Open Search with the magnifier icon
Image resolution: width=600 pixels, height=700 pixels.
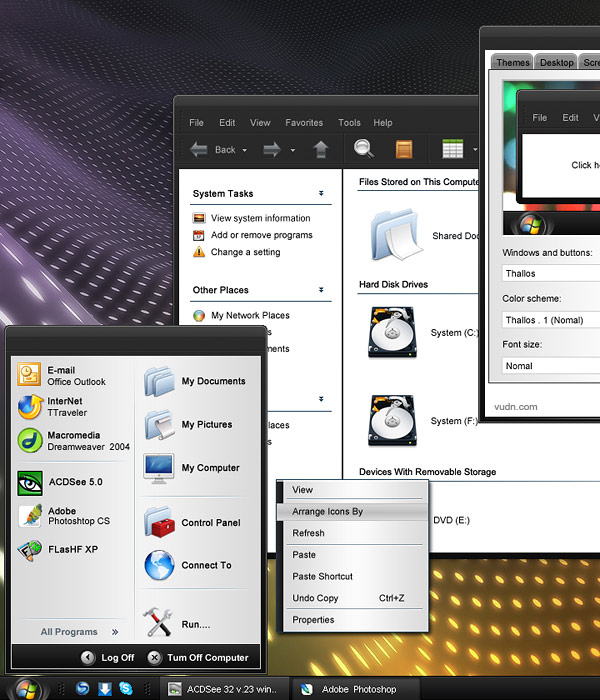(x=364, y=149)
